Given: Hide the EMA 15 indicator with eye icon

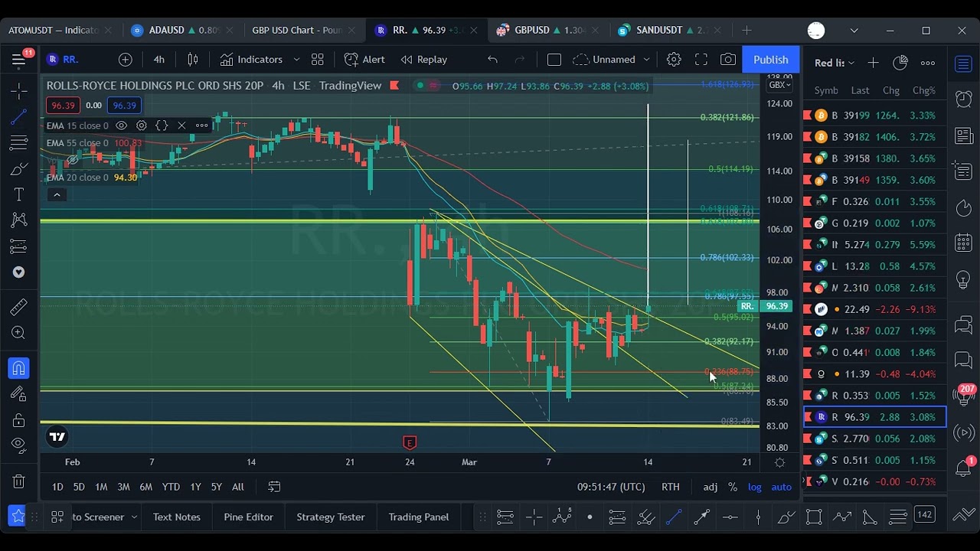Looking at the screenshot, I should click(121, 126).
